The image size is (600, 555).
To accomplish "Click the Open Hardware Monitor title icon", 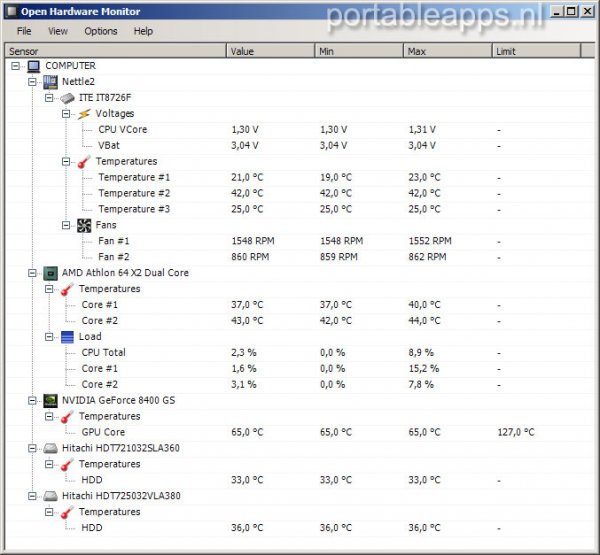I will click(x=12, y=11).
